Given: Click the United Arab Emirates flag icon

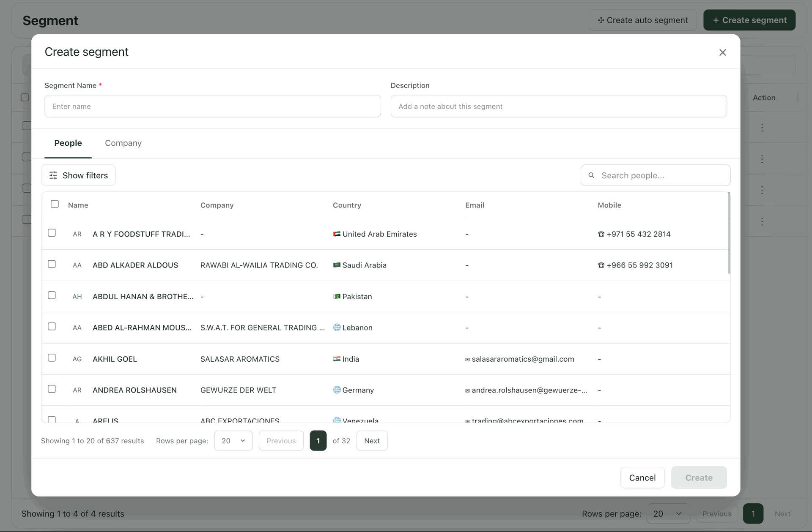Looking at the screenshot, I should pos(337,234).
